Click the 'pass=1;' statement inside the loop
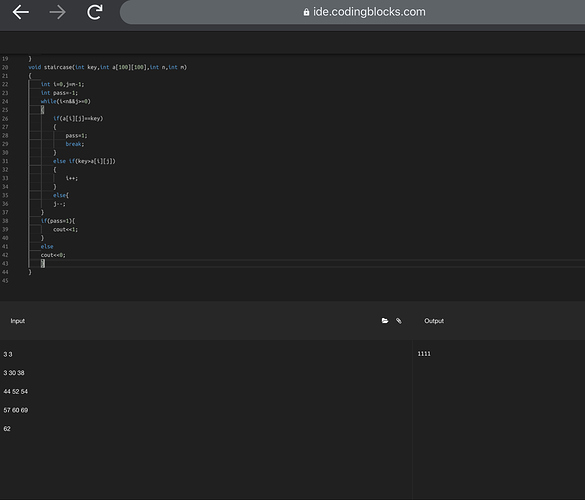 (x=76, y=136)
